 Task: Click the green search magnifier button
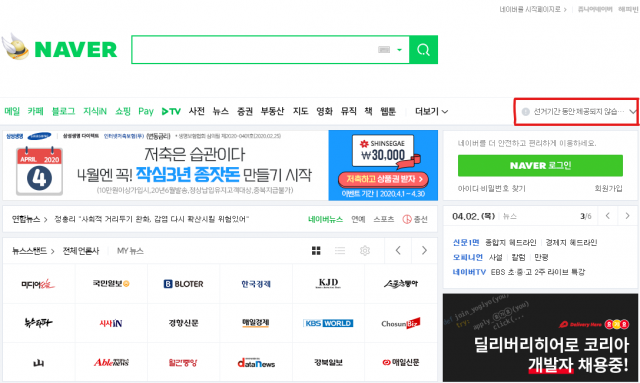[x=423, y=50]
